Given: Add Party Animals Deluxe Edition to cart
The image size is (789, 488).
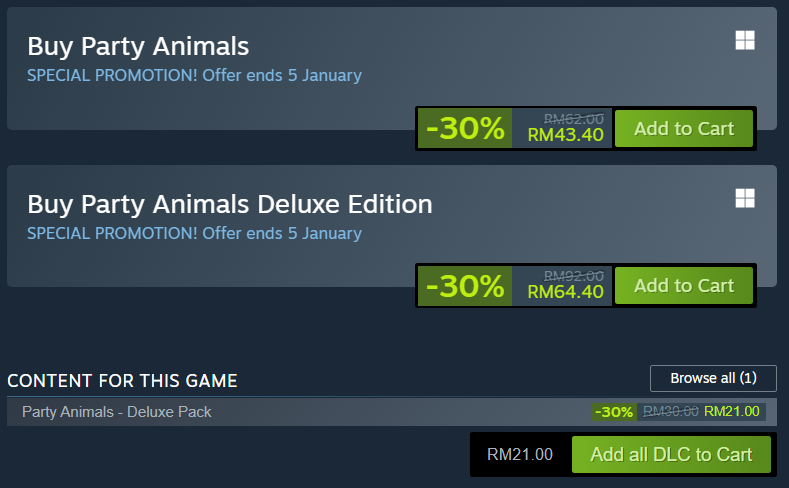Looking at the screenshot, I should (x=683, y=286).
